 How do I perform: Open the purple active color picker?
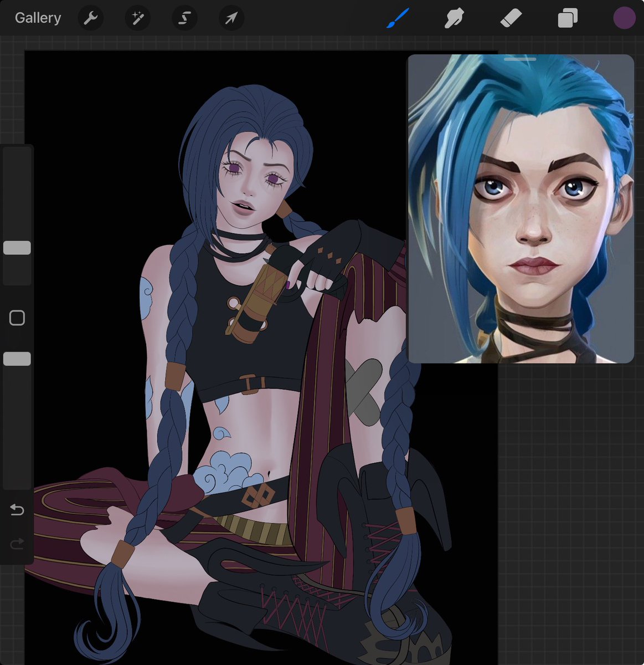coord(624,18)
